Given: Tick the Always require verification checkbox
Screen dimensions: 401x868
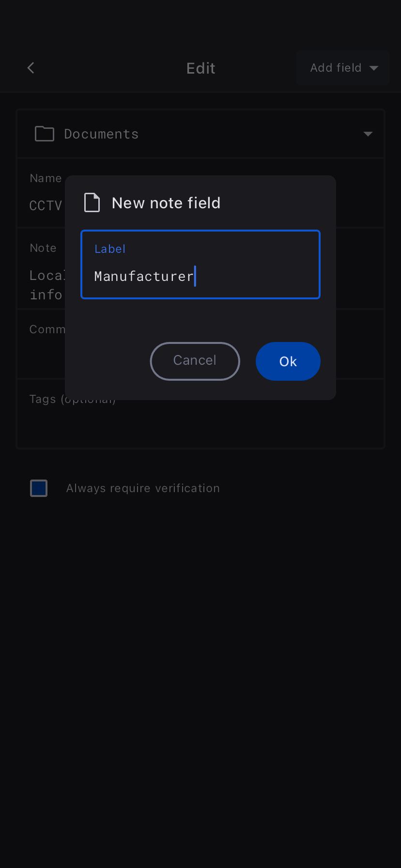Looking at the screenshot, I should pos(39,488).
